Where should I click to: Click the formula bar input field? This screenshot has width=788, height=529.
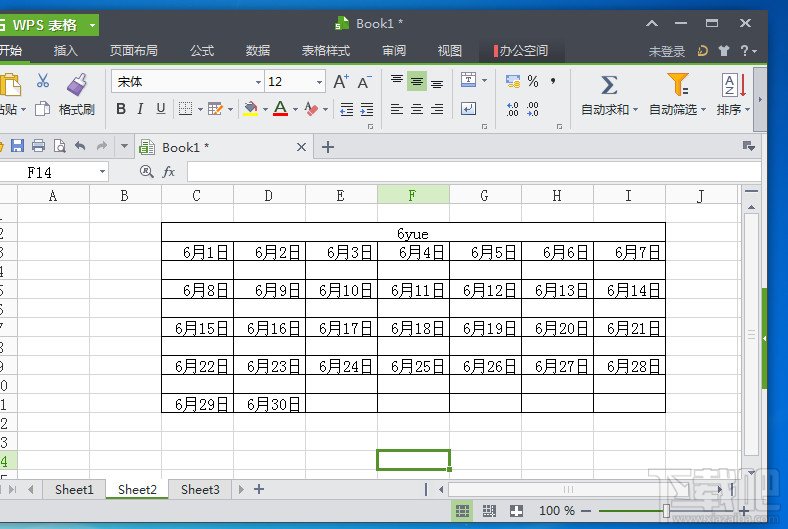[474, 172]
